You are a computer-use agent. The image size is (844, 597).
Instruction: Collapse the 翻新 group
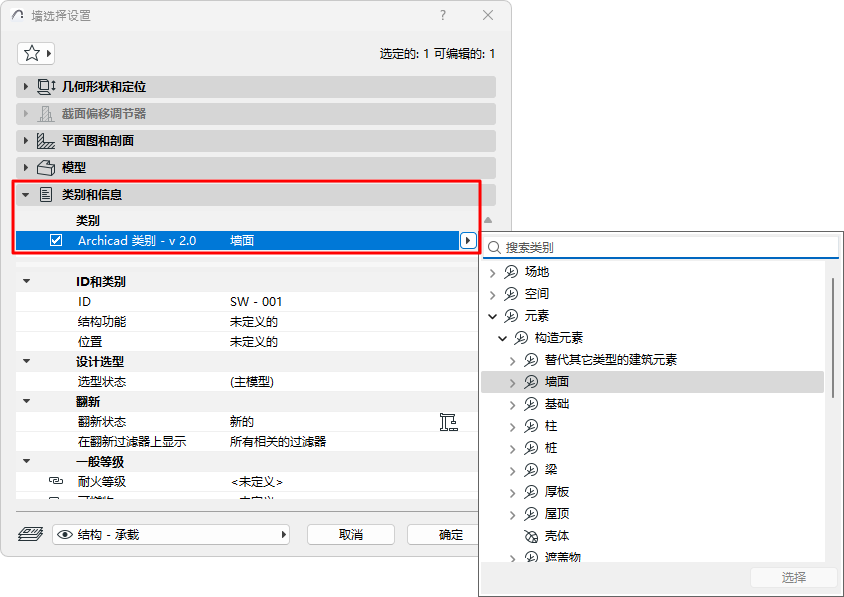click(x=26, y=401)
